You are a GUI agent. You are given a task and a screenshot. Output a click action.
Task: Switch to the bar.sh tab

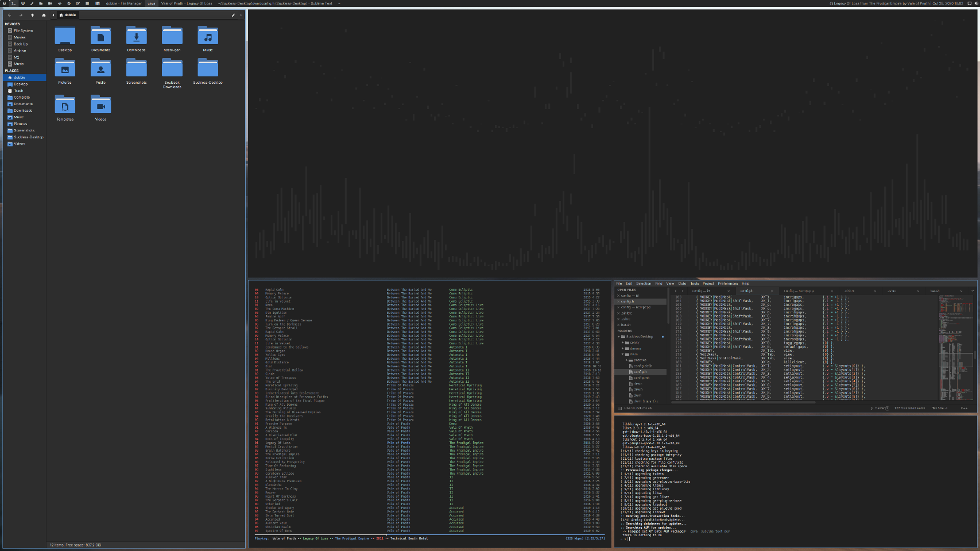pos(935,291)
